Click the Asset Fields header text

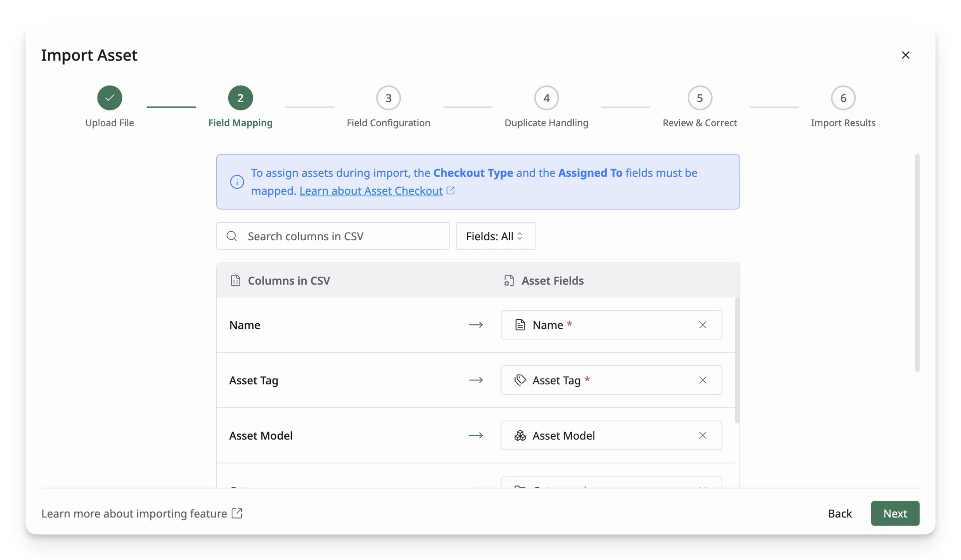pyautogui.click(x=553, y=280)
